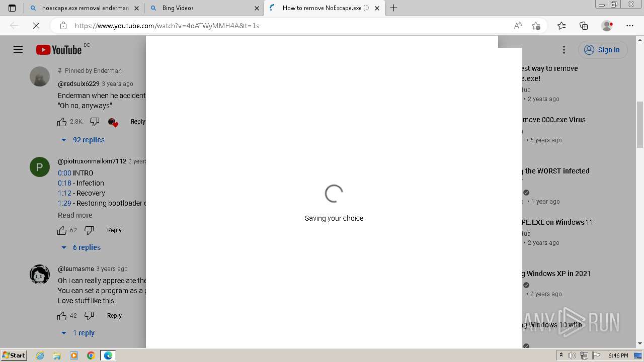Expand the 6 replies thread
This screenshot has height=362, width=644.
click(x=81, y=247)
